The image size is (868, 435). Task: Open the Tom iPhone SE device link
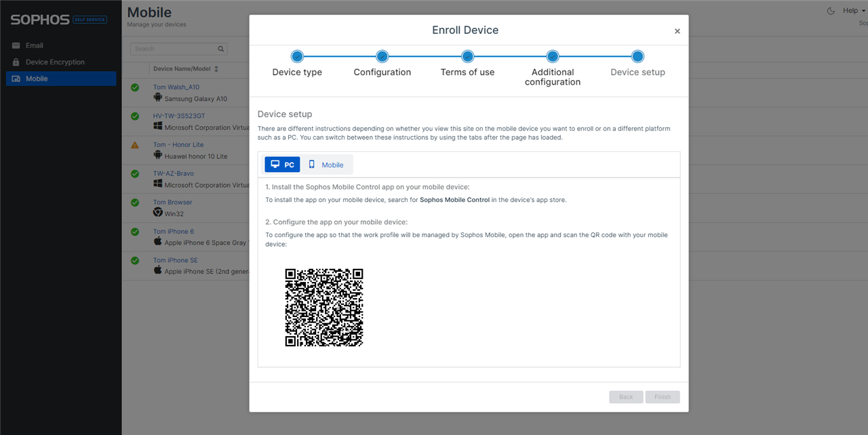coord(176,260)
